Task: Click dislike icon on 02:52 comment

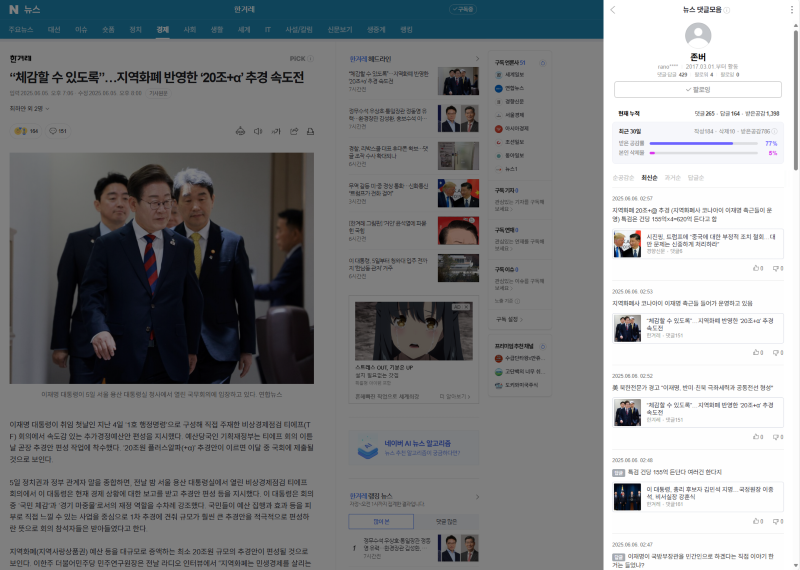Action: click(778, 437)
